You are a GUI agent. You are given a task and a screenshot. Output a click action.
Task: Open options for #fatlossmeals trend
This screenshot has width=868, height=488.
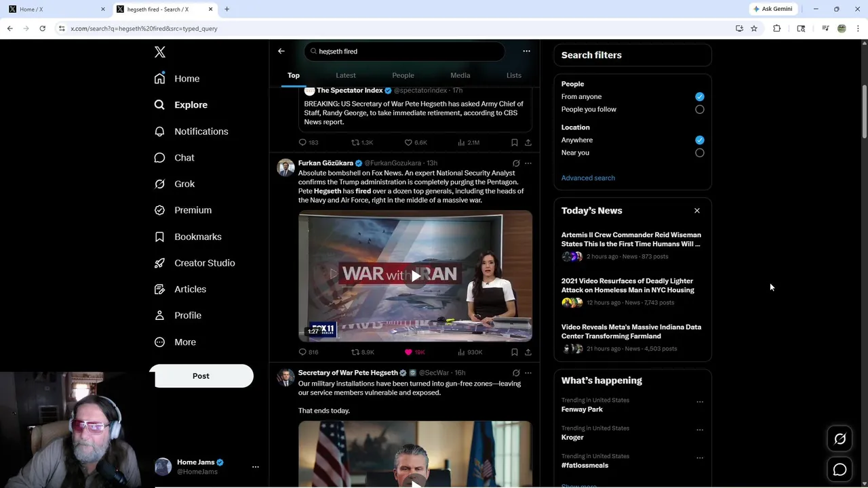700,457
